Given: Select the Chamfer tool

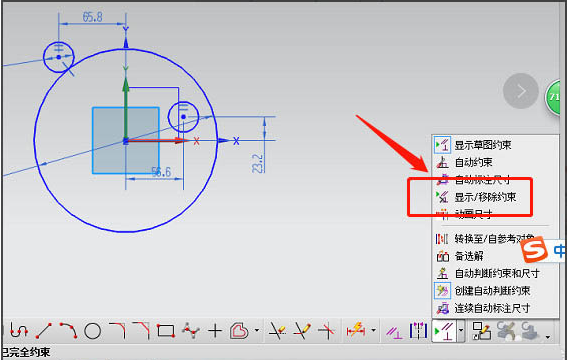Looking at the screenshot, I should [141, 331].
